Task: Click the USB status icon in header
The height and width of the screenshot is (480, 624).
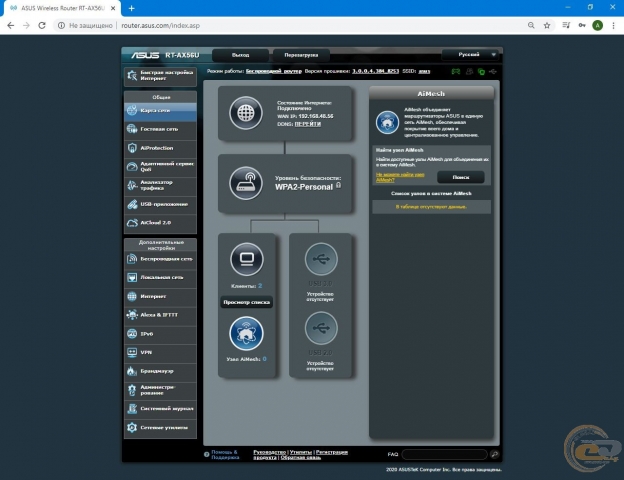Action: coord(493,72)
